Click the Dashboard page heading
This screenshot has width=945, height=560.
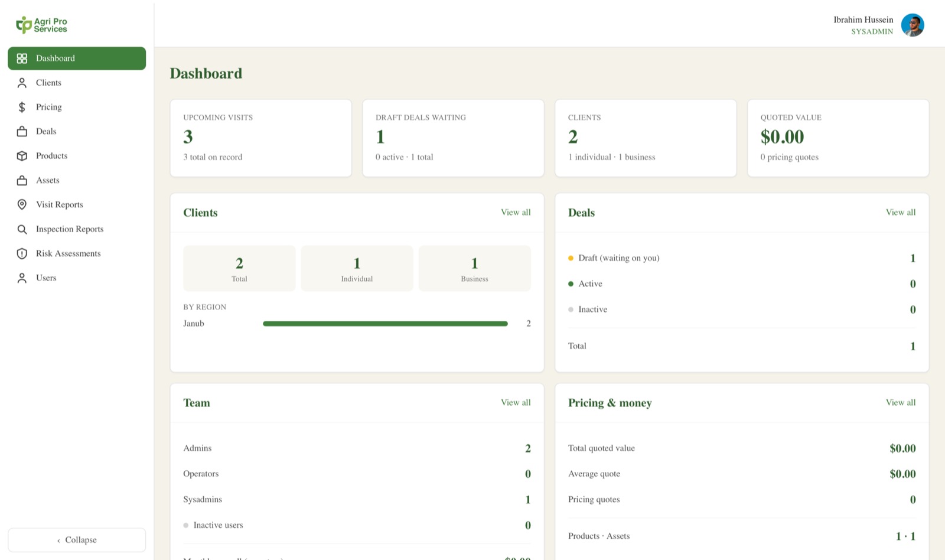pos(206,73)
